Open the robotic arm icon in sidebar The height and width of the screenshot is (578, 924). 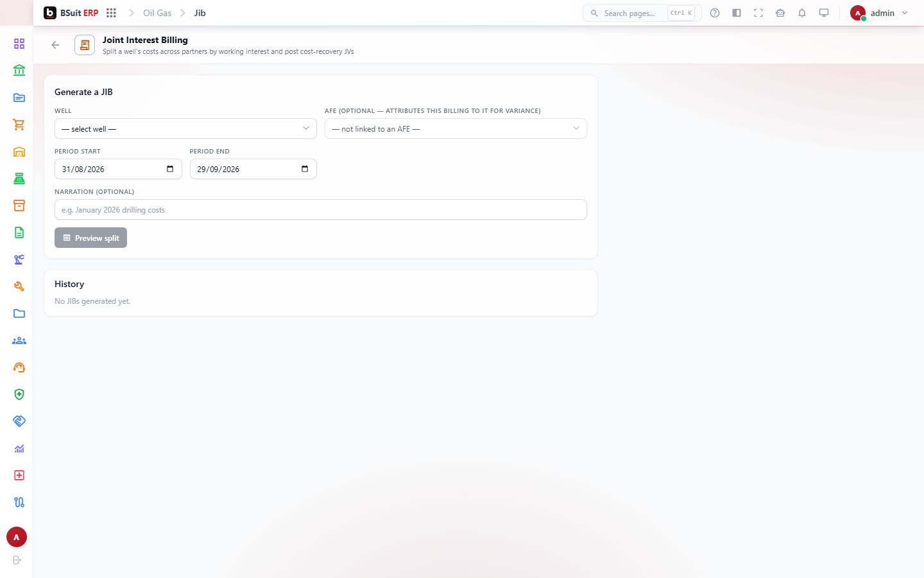(x=19, y=259)
